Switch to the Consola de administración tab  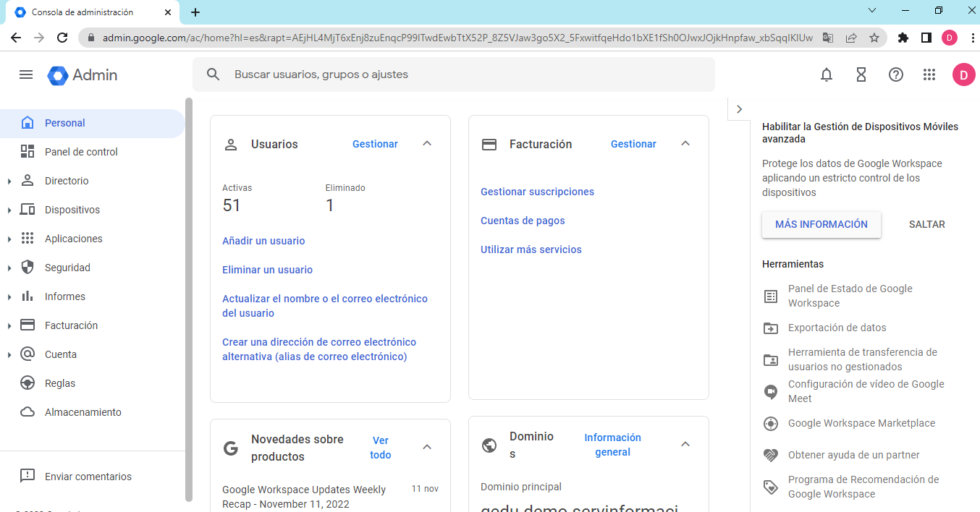pos(94,12)
